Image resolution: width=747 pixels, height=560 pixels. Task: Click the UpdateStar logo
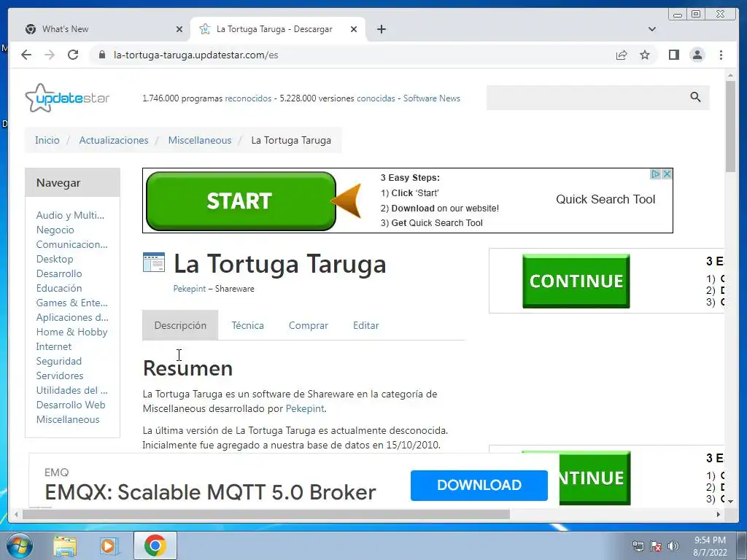click(67, 98)
